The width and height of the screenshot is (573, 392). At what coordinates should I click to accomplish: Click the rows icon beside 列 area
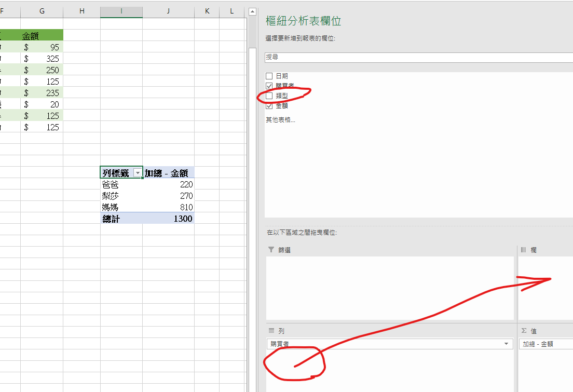pos(270,331)
